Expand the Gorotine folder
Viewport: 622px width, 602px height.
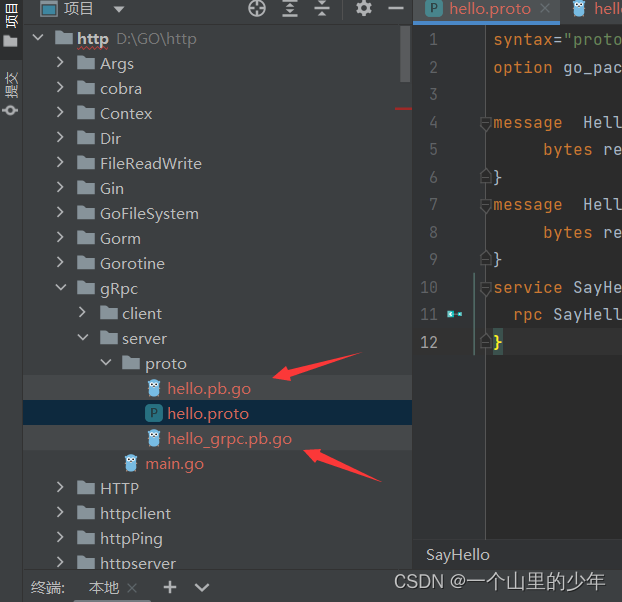pos(60,262)
